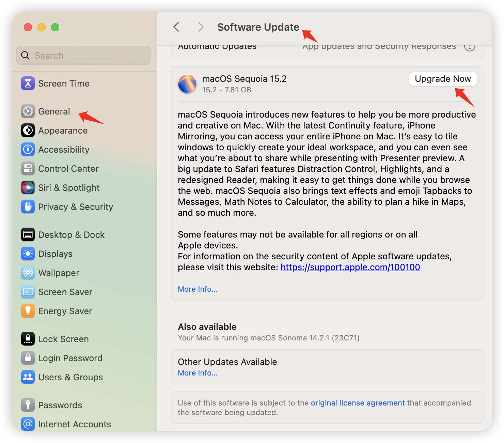Click More Info under Other Updates Available
The width and height of the screenshot is (504, 443).
tap(198, 373)
